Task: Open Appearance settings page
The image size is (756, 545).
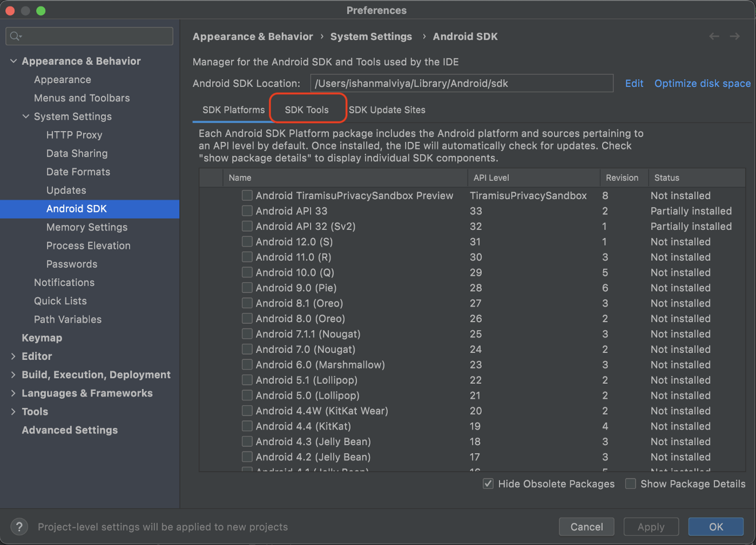Action: coord(62,80)
